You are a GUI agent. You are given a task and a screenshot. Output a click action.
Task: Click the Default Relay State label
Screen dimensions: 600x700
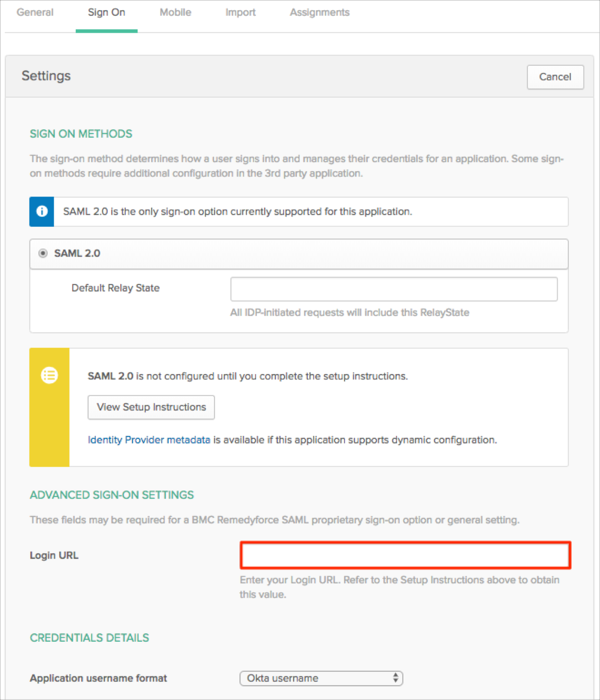tap(115, 288)
